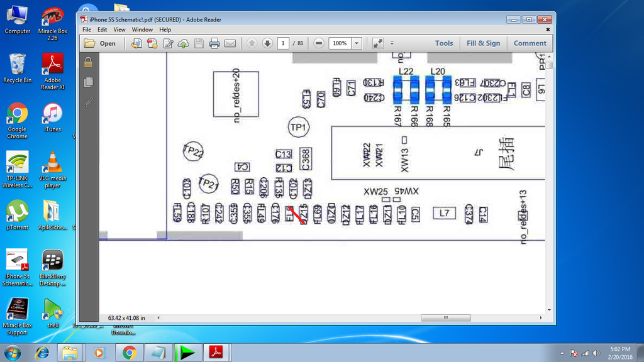View document security settings via lock icon
Screen dimensions: 644x362
click(88, 63)
